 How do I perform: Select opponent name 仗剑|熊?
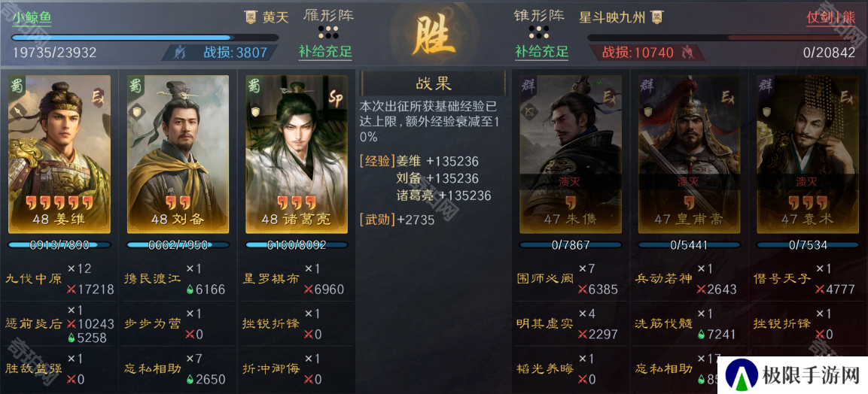coord(831,17)
